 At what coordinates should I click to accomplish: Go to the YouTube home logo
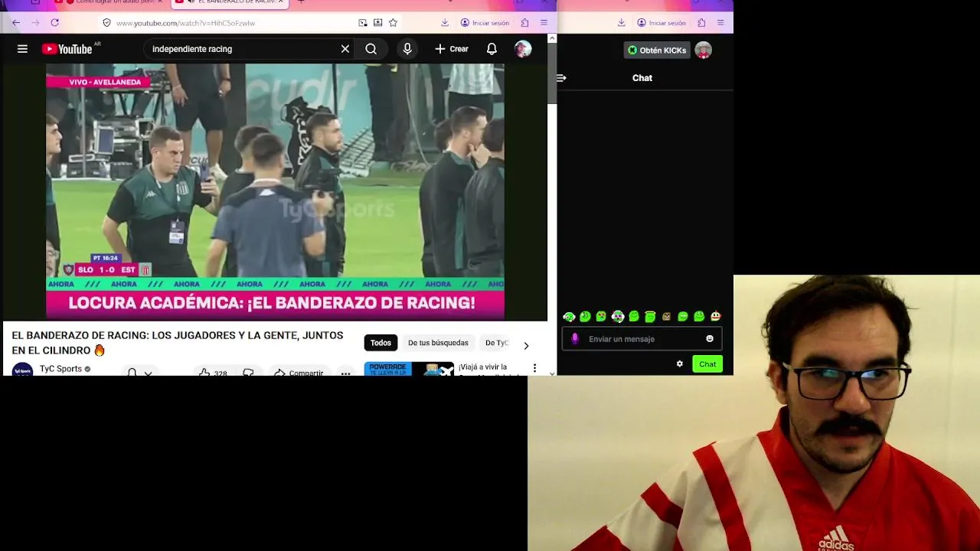[x=67, y=49]
